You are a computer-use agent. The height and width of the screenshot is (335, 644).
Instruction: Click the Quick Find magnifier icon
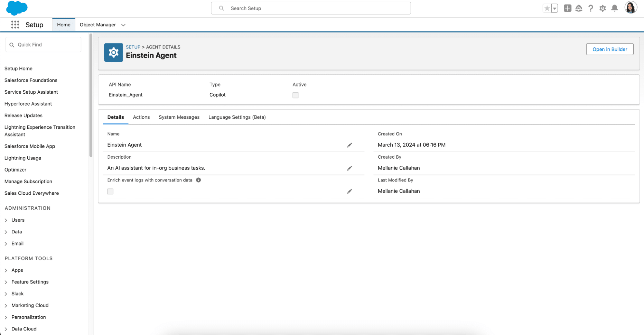(x=12, y=45)
